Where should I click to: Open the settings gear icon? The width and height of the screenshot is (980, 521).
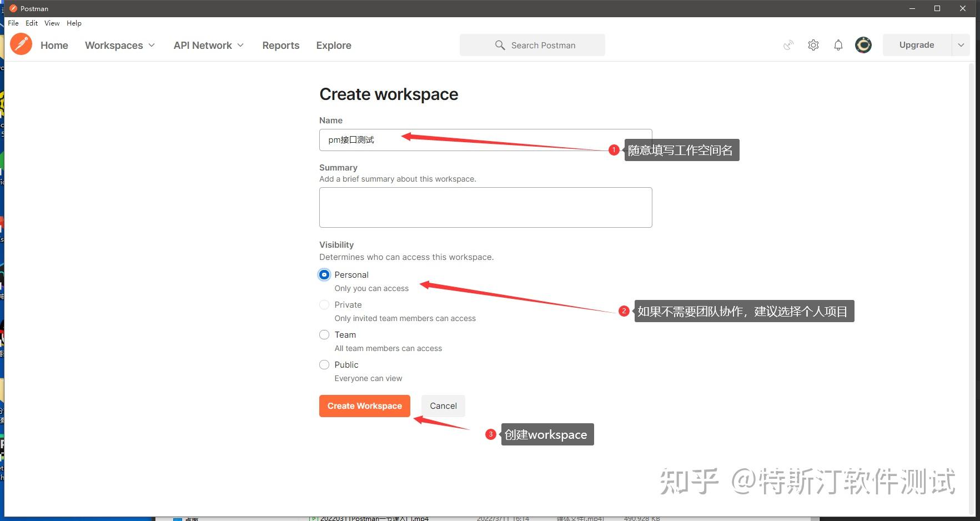(x=813, y=45)
